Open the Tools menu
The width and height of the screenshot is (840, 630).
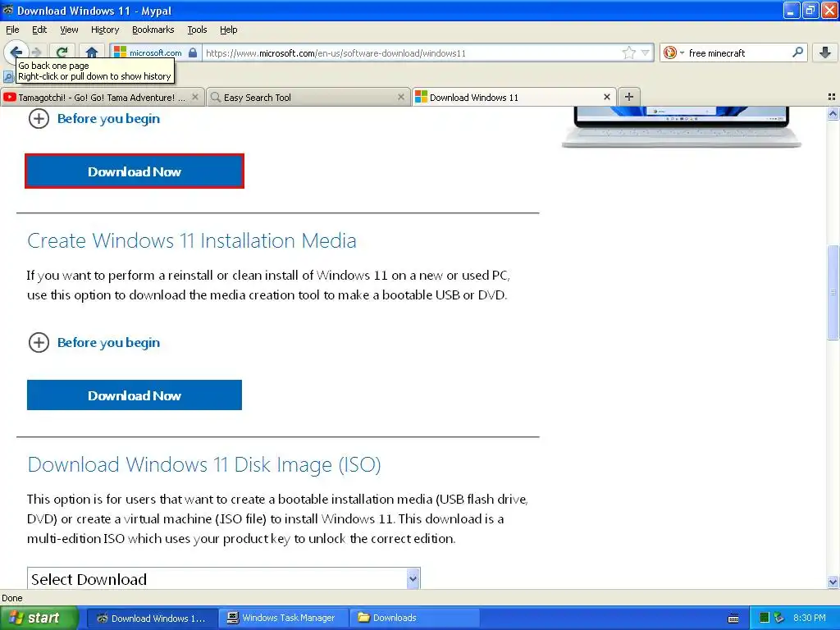(197, 30)
